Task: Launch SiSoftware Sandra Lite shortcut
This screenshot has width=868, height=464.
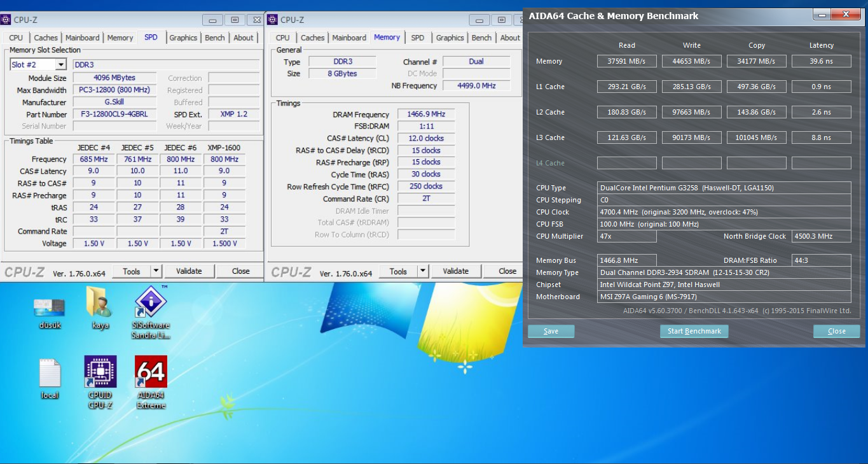Action: tap(151, 312)
